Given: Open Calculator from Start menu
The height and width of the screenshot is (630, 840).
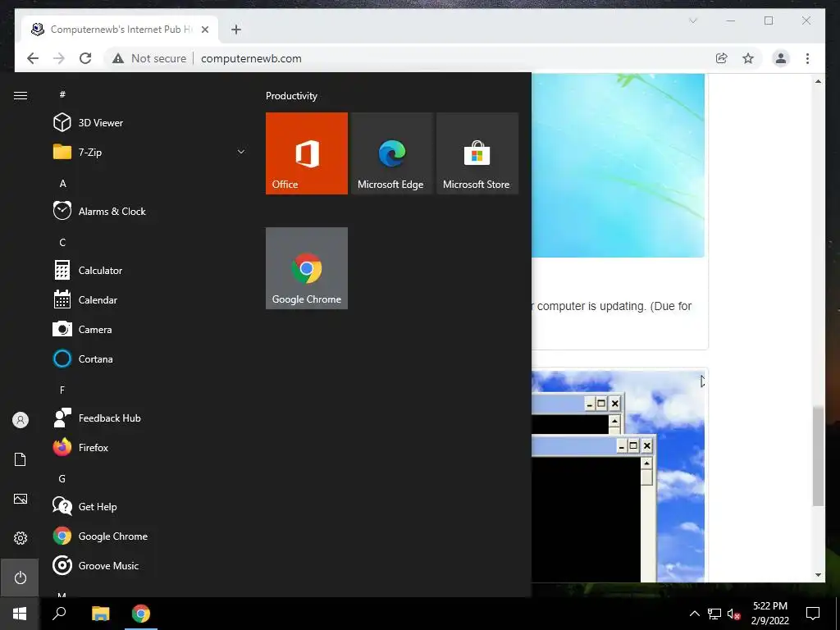Looking at the screenshot, I should click(x=148, y=271).
